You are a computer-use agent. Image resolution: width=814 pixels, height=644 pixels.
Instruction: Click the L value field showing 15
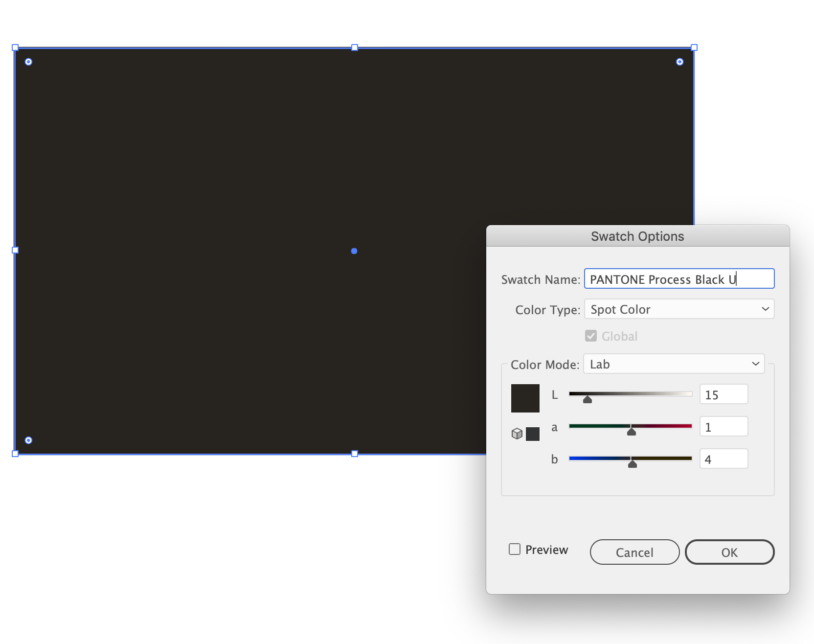724,394
